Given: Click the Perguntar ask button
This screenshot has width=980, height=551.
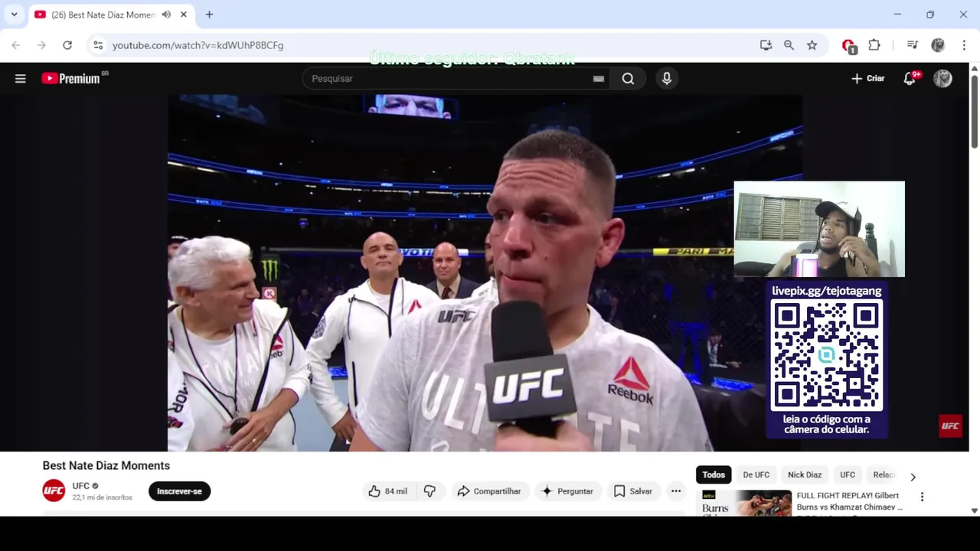Looking at the screenshot, I should (x=567, y=491).
